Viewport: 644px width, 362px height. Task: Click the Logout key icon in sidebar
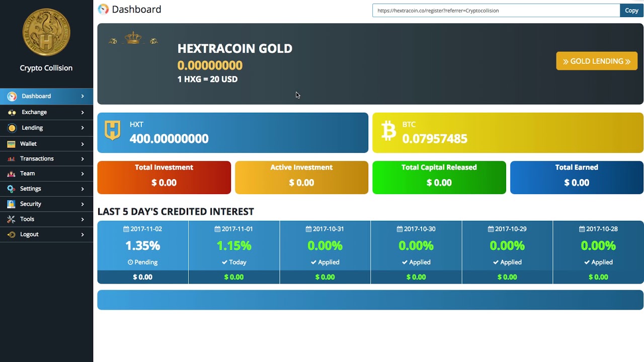tap(11, 234)
